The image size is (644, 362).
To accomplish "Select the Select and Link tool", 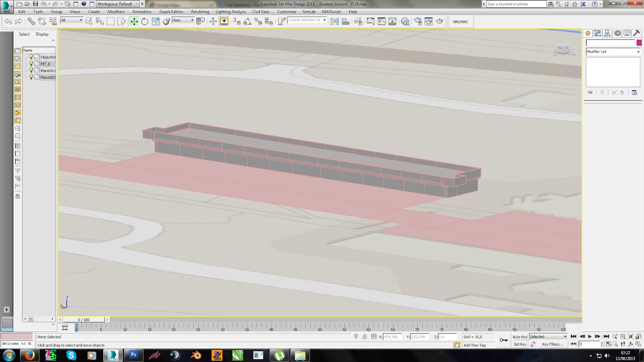I will (31, 22).
